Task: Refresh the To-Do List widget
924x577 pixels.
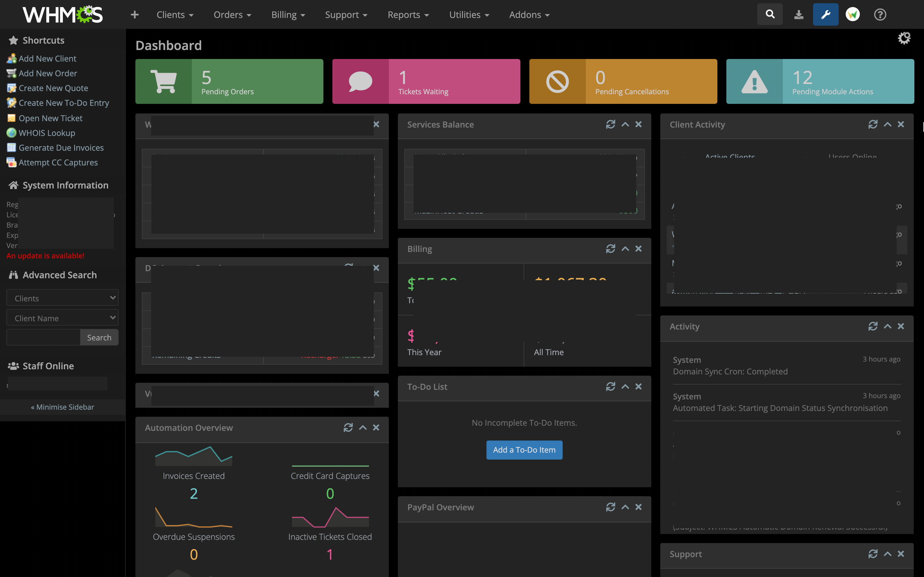Action: 610,387
